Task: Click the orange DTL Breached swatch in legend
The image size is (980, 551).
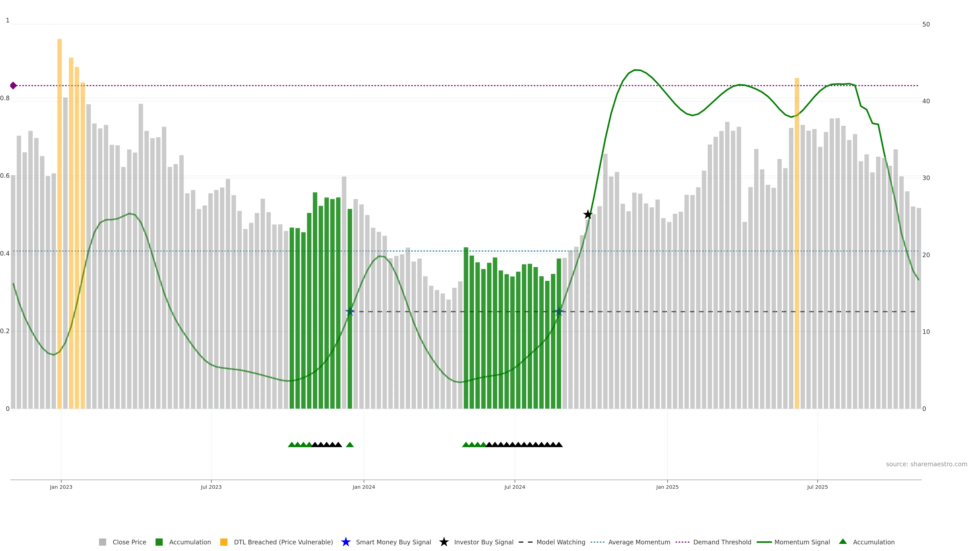Action: click(x=224, y=542)
